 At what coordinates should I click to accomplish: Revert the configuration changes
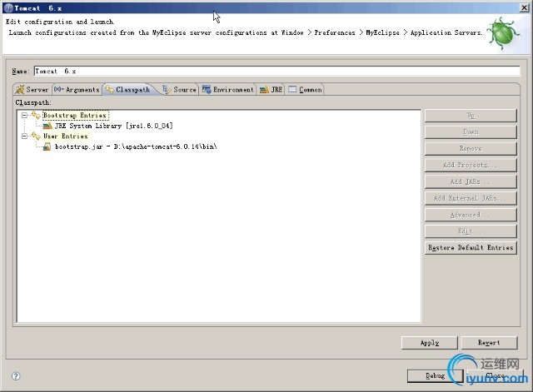[489, 343]
